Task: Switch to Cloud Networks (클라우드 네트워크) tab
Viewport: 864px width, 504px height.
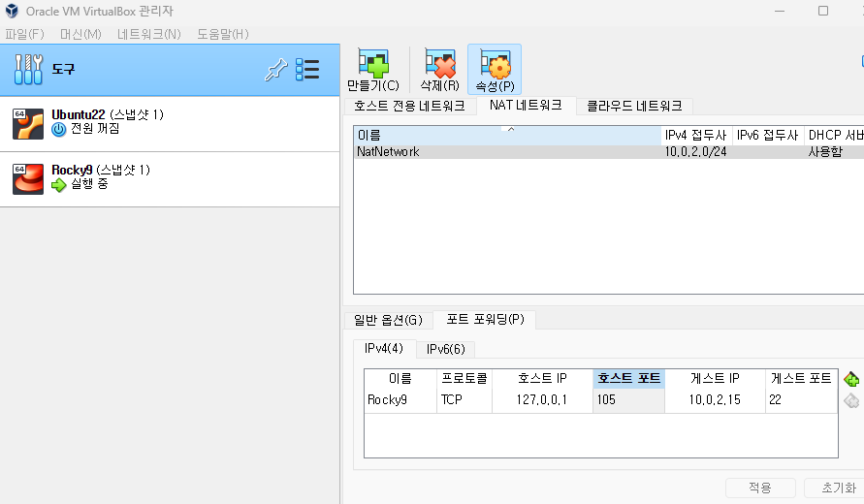Action: point(634,106)
